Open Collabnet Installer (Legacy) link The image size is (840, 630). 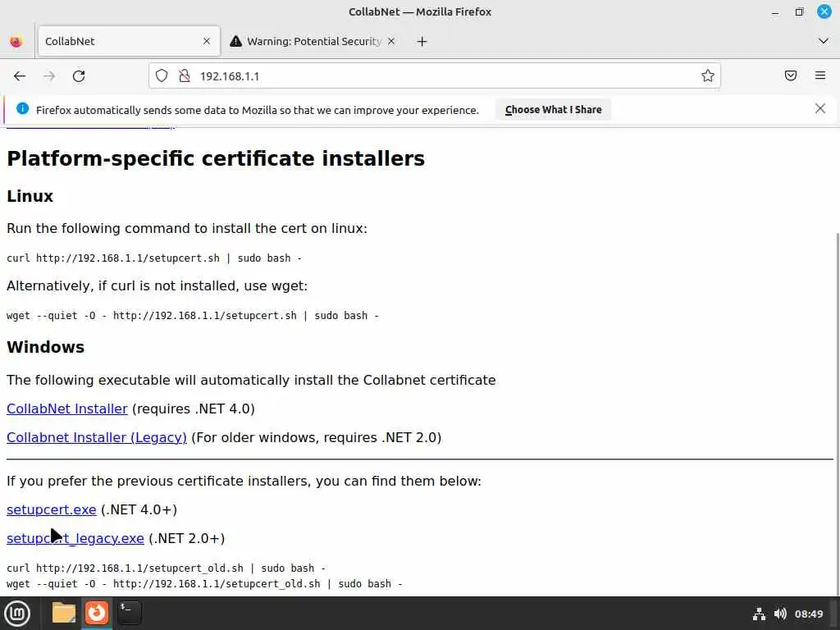[97, 438]
